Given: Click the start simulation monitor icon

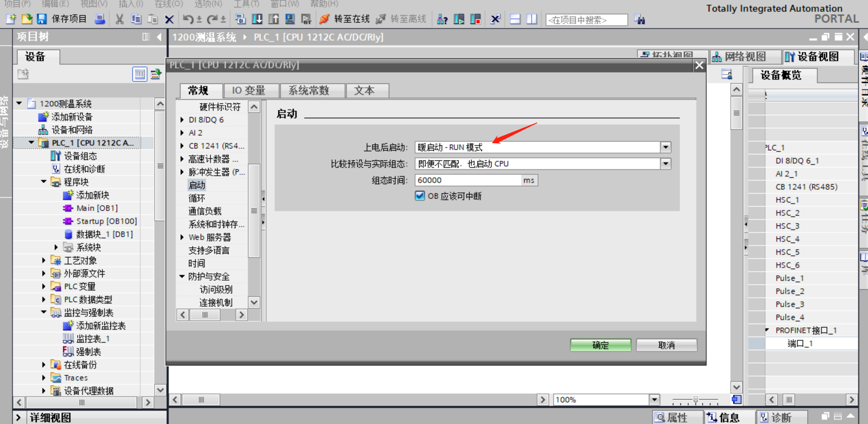Looking at the screenshot, I should pyautogui.click(x=290, y=19).
